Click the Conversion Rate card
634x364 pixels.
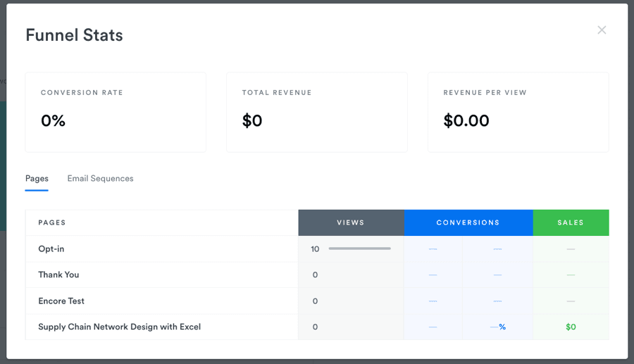coord(116,112)
